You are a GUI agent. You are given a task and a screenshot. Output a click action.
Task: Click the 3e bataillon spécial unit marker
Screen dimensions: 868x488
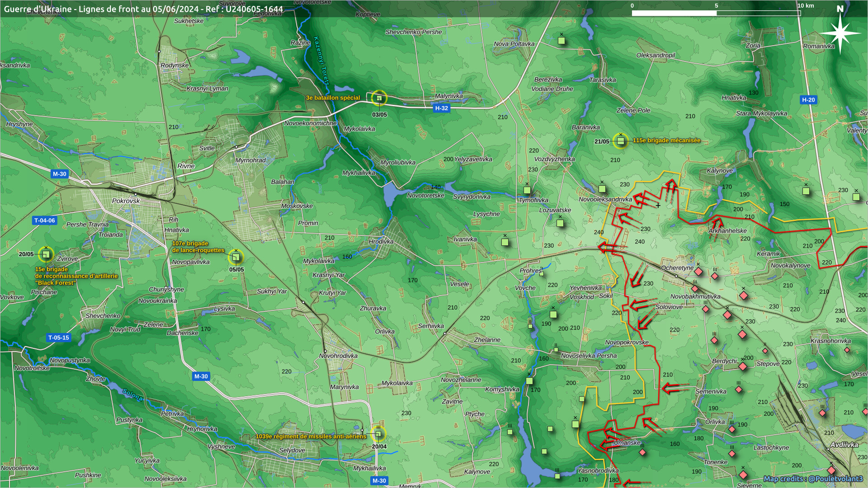379,98
